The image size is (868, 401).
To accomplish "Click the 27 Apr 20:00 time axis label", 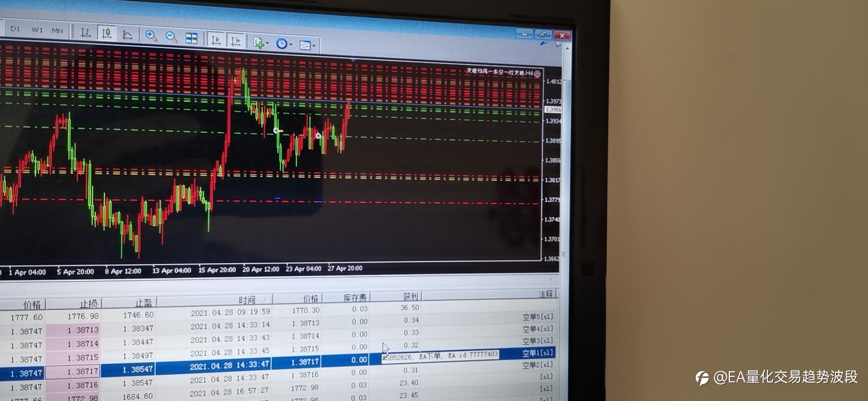I will click(x=345, y=268).
